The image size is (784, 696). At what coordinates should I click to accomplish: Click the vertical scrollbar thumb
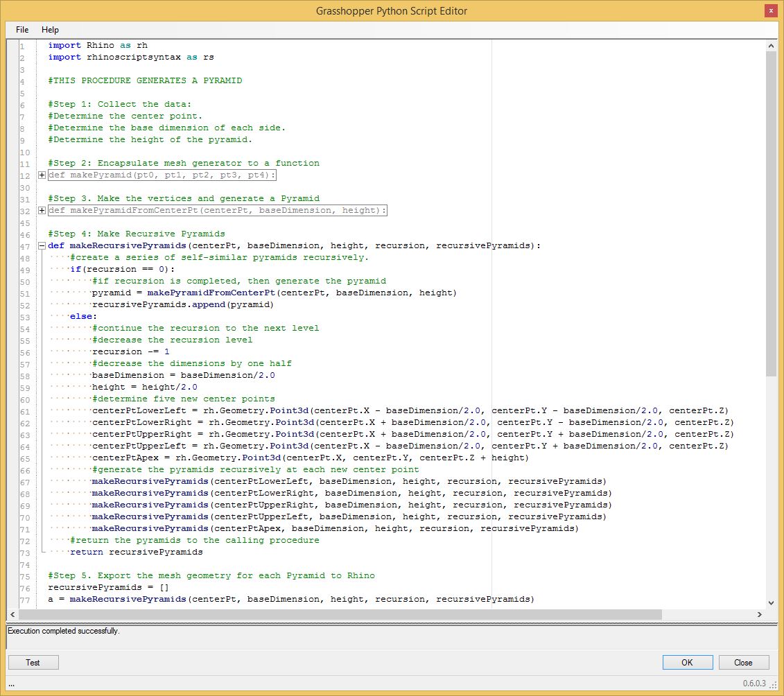(771, 214)
